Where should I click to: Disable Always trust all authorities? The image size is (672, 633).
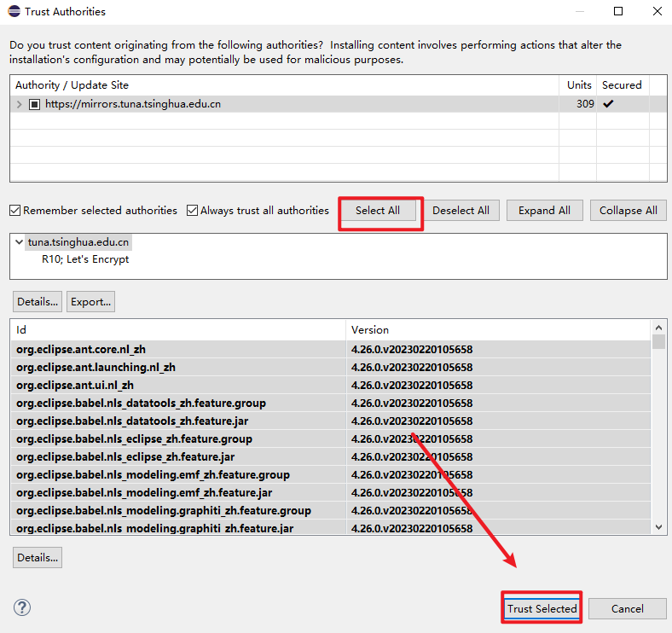coord(193,211)
